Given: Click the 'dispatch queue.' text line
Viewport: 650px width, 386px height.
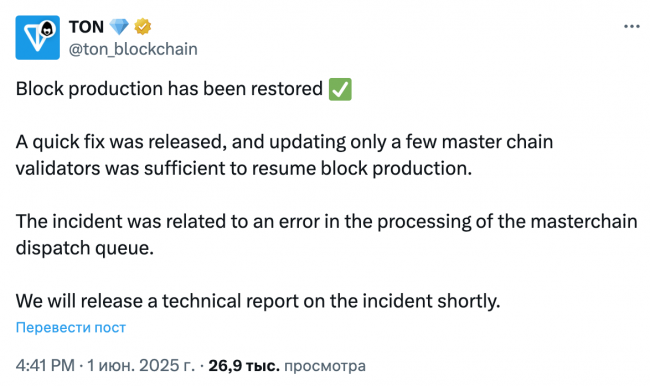Looking at the screenshot, I should (85, 248).
